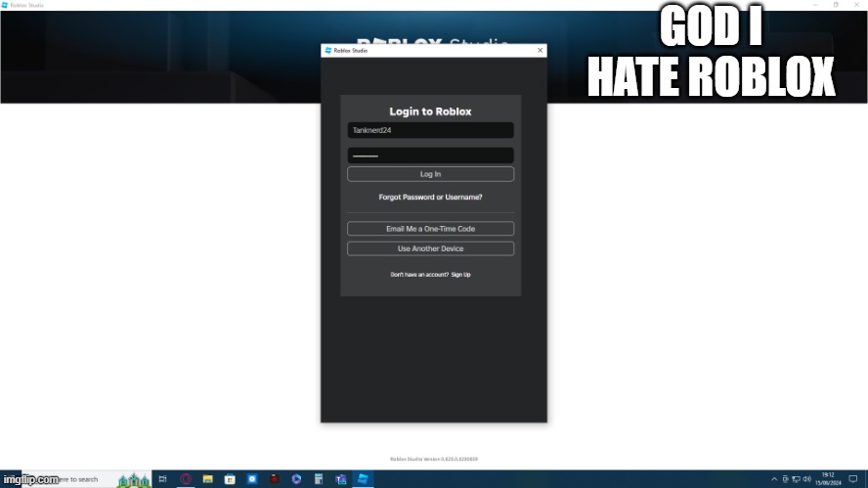Launch Opera browser from the taskbar
Screen dimensions: 868x488
point(186,479)
